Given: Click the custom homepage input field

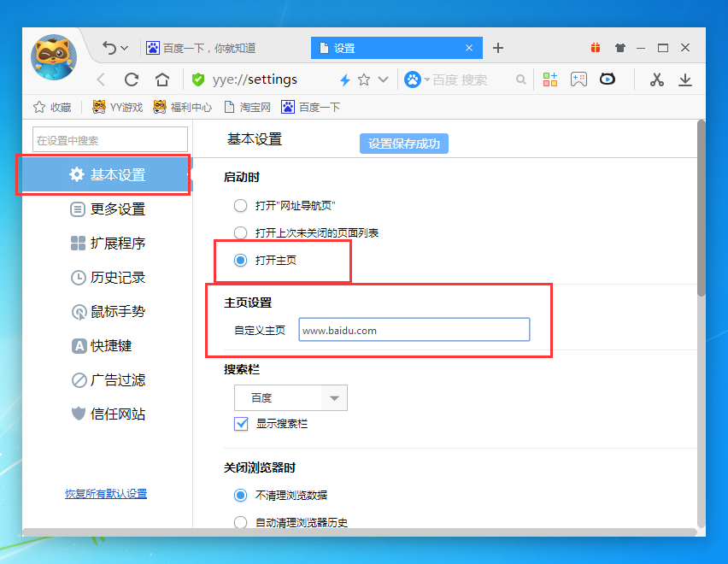Looking at the screenshot, I should point(414,329).
